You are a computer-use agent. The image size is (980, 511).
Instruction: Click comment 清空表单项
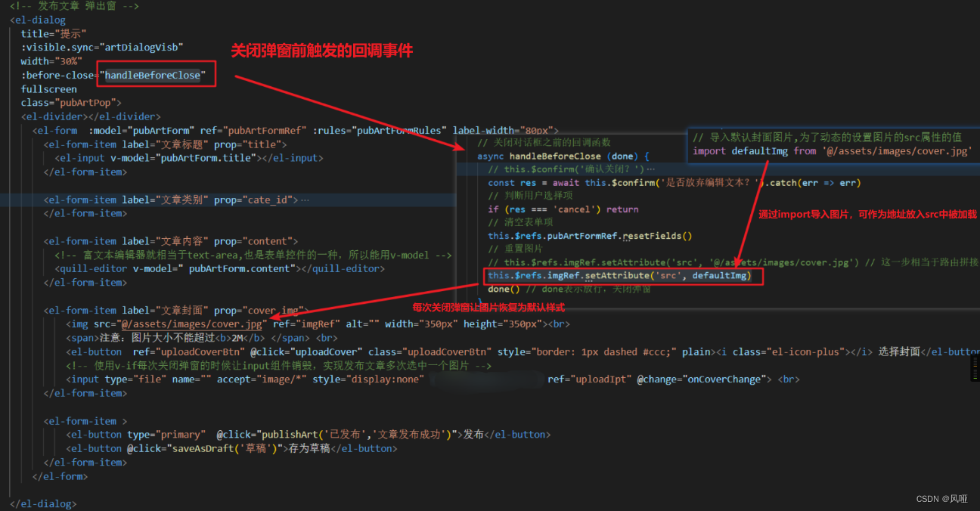coord(519,222)
